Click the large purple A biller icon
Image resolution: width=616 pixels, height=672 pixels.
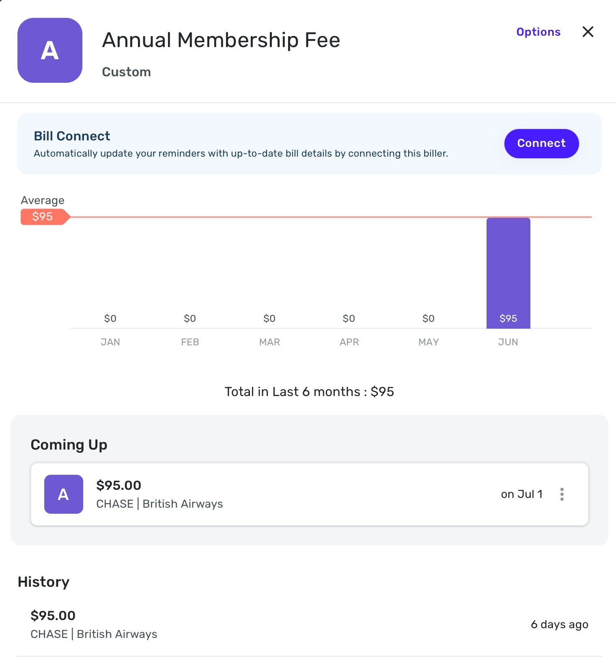point(50,50)
